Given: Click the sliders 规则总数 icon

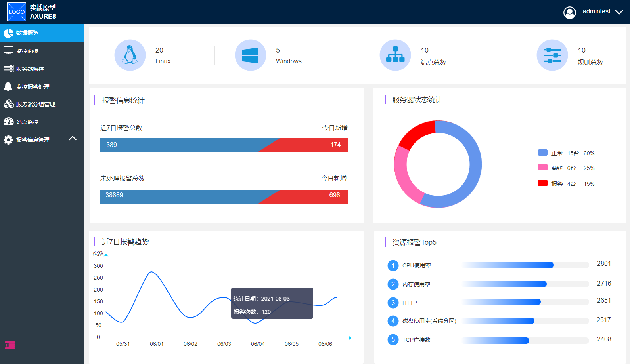Looking at the screenshot, I should point(552,55).
